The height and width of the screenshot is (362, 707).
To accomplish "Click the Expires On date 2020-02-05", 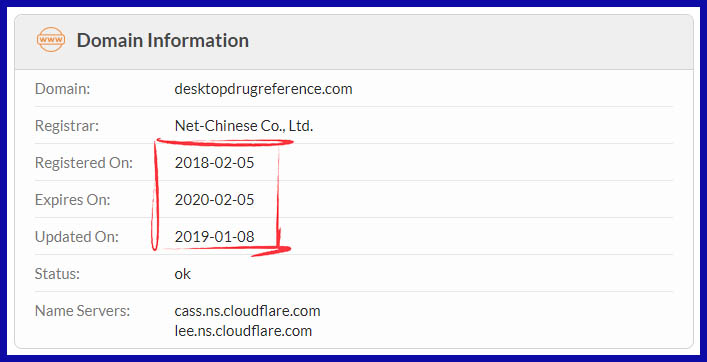I will click(x=215, y=200).
